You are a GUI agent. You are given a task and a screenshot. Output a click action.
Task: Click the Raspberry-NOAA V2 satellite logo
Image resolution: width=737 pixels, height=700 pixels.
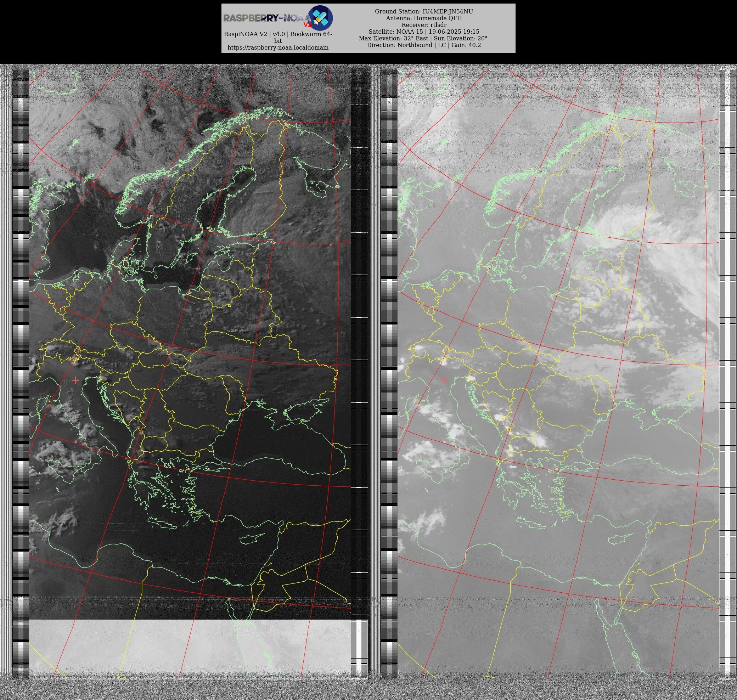click(320, 18)
